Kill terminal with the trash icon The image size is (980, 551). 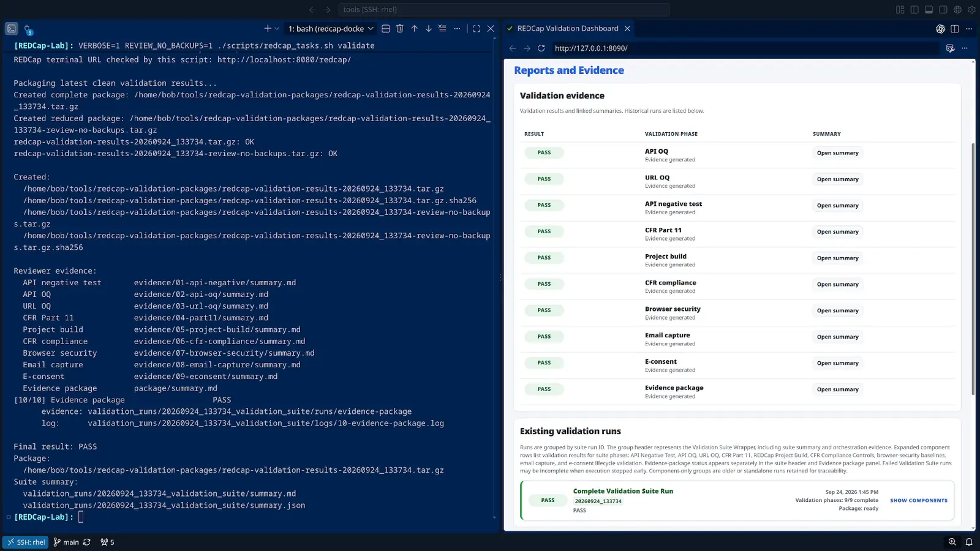tap(400, 29)
